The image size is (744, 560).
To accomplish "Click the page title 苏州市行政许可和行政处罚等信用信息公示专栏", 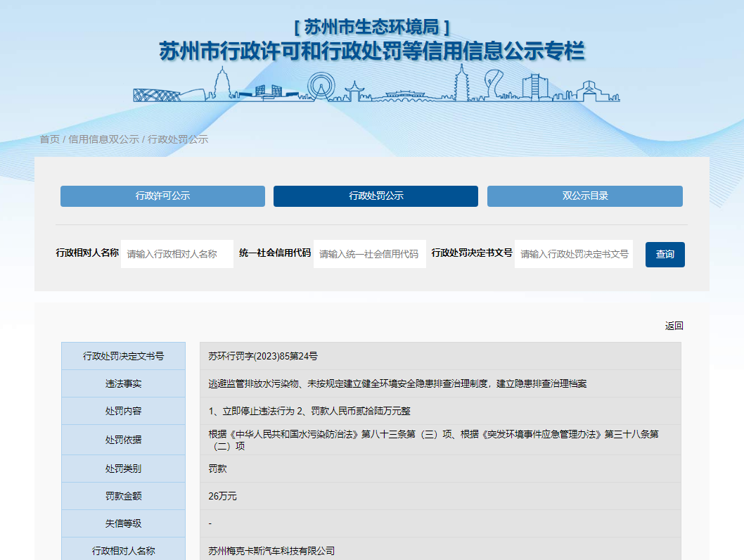I will pos(371,52).
